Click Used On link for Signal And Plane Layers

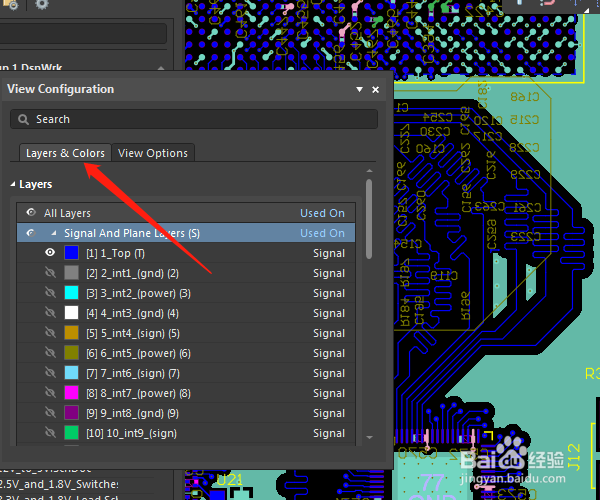coord(322,233)
